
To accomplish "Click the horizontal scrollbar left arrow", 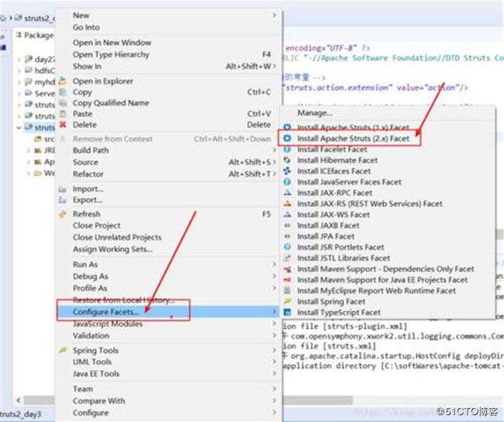I will 19,400.
